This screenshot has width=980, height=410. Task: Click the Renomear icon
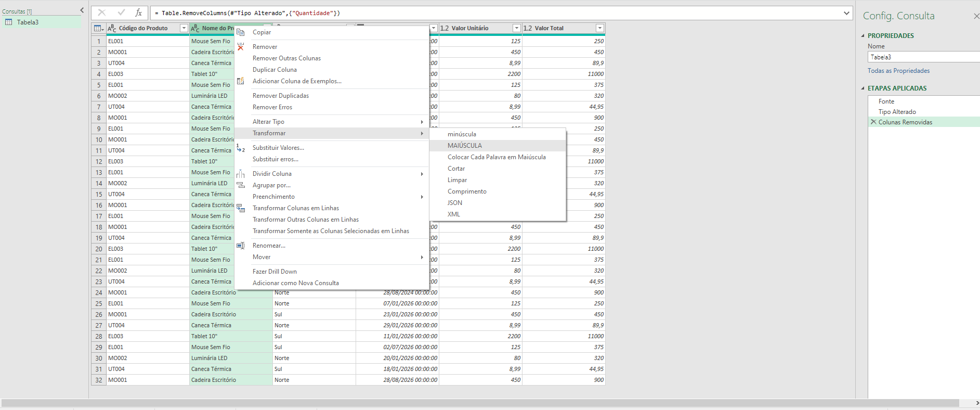241,246
